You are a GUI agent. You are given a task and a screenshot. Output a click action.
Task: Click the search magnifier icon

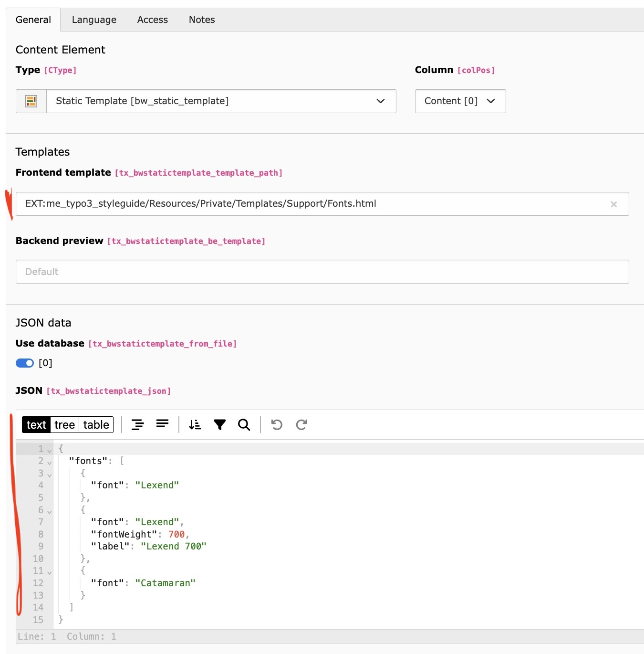[244, 424]
